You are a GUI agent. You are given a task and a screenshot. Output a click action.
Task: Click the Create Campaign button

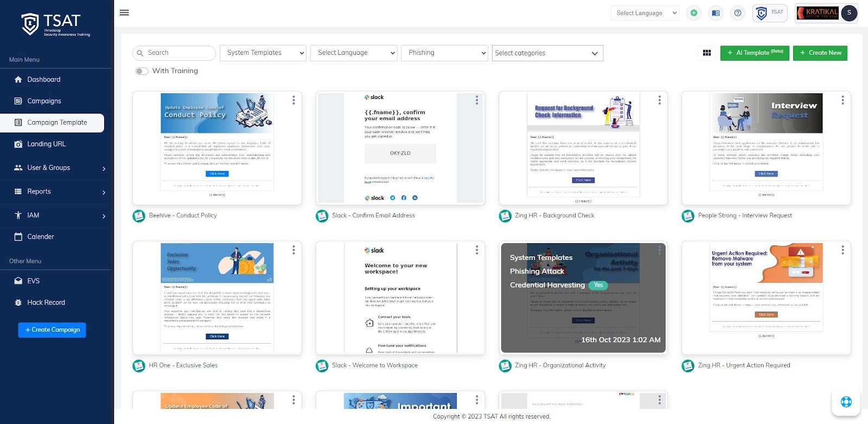(x=52, y=330)
